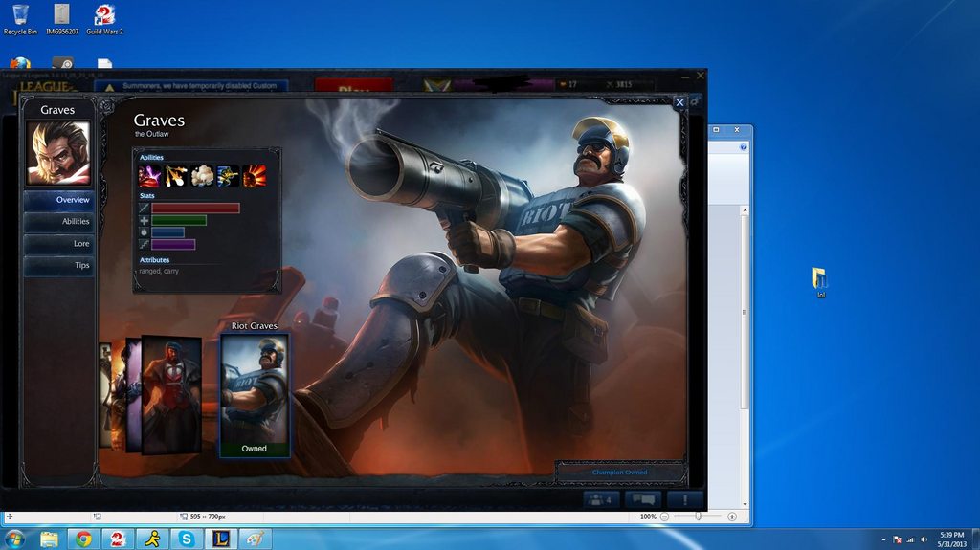Open the network signal tray icon
The width and height of the screenshot is (980, 550).
(x=910, y=539)
